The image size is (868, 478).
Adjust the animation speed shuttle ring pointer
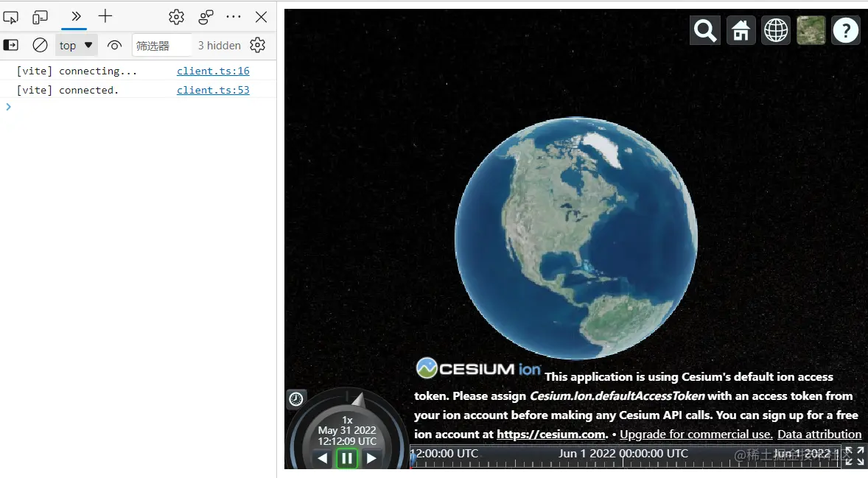point(360,399)
